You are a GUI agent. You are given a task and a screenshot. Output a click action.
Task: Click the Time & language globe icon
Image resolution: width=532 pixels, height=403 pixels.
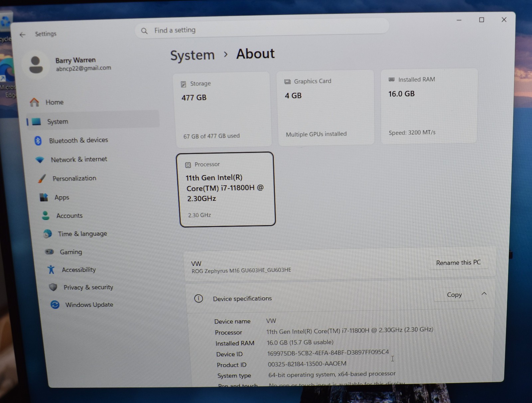point(48,234)
